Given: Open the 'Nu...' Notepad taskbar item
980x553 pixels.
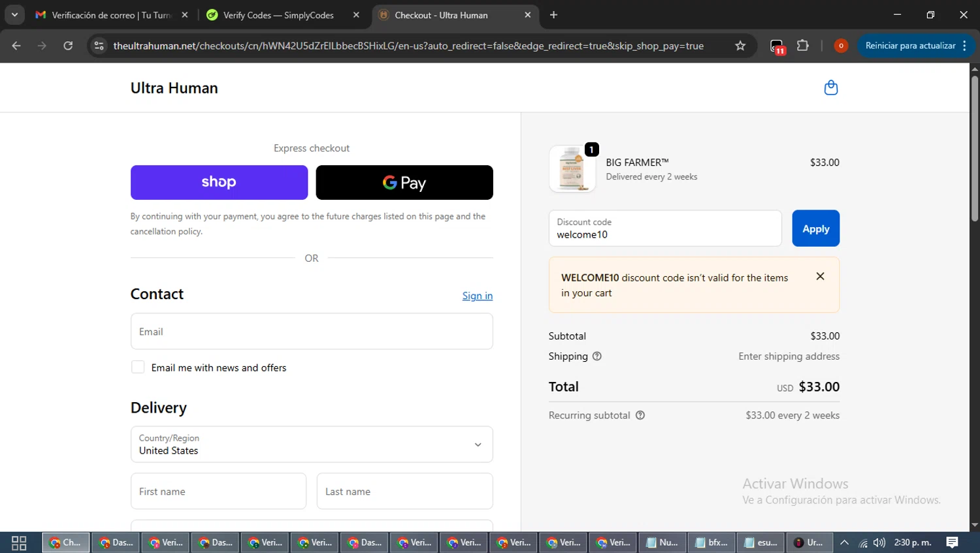Looking at the screenshot, I should pos(661,543).
